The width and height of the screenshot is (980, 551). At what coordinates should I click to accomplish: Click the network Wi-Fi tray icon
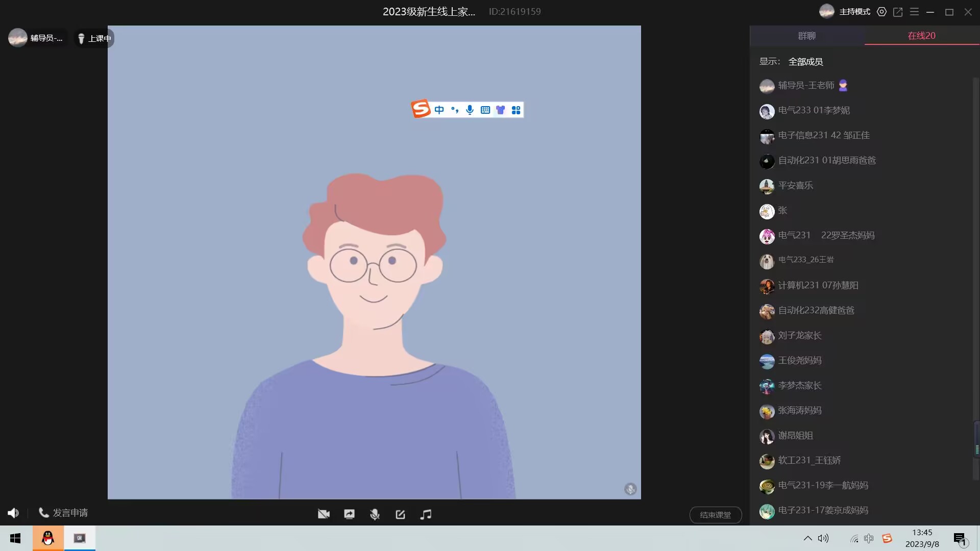coord(854,539)
